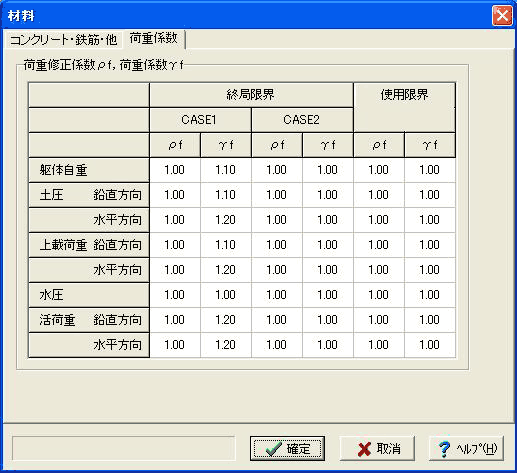Select 土圧 水平方向 CASE1 γf cell 1.20
Image resolution: width=517 pixels, height=473 pixels.
point(226,220)
